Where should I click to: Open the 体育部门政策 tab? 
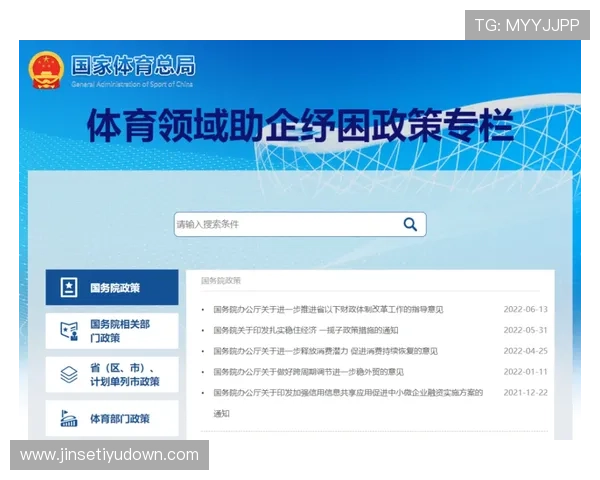point(112,418)
